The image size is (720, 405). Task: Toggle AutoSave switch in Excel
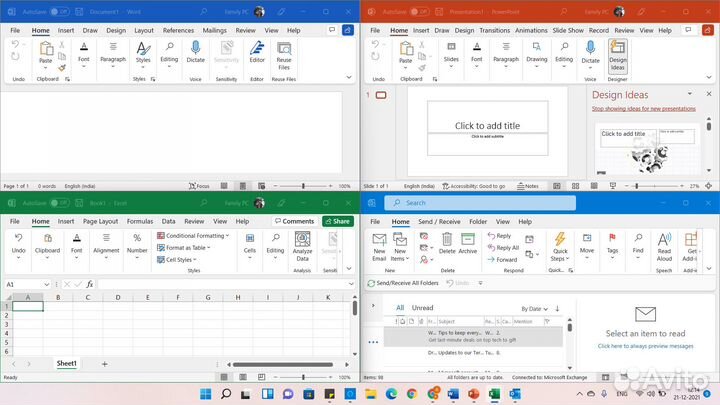point(60,202)
